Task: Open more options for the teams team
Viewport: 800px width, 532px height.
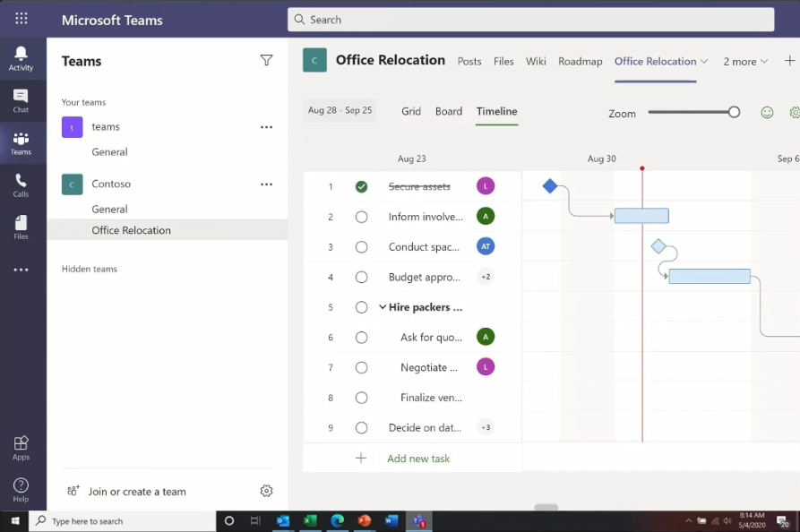Action: [266, 127]
